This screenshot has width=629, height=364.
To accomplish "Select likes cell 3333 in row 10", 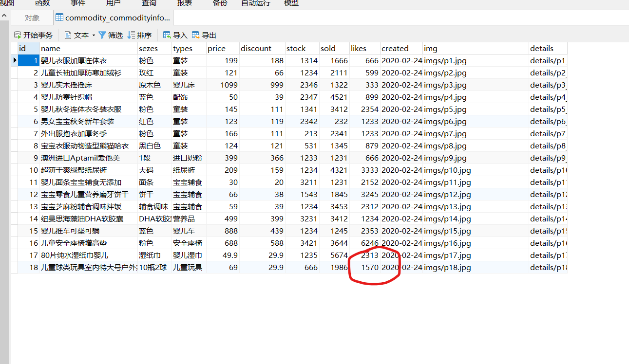I will click(365, 170).
